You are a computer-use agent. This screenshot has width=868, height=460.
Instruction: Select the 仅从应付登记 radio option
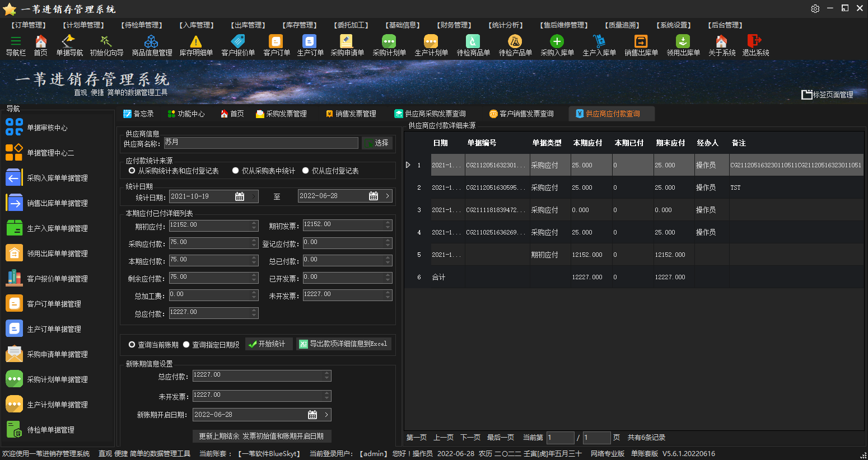pos(306,171)
